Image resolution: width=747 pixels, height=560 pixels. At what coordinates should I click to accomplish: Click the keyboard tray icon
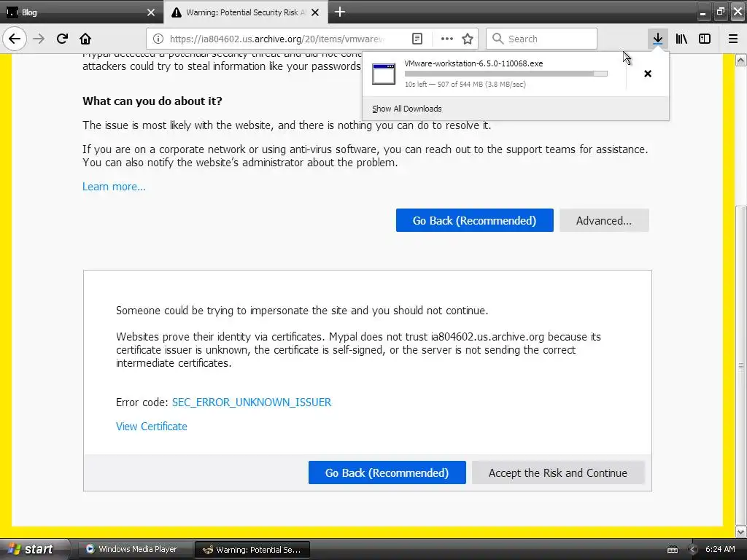tap(673, 550)
